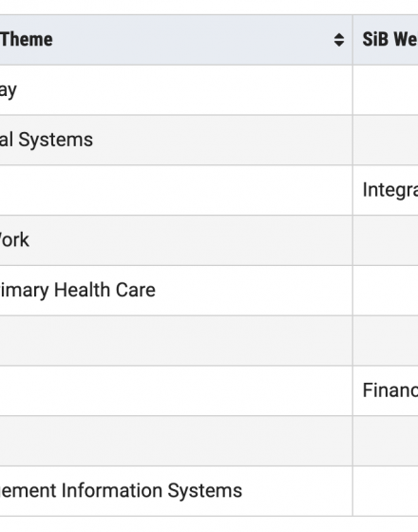Click SiB cell beside 'ement Information Systems'

click(x=386, y=491)
